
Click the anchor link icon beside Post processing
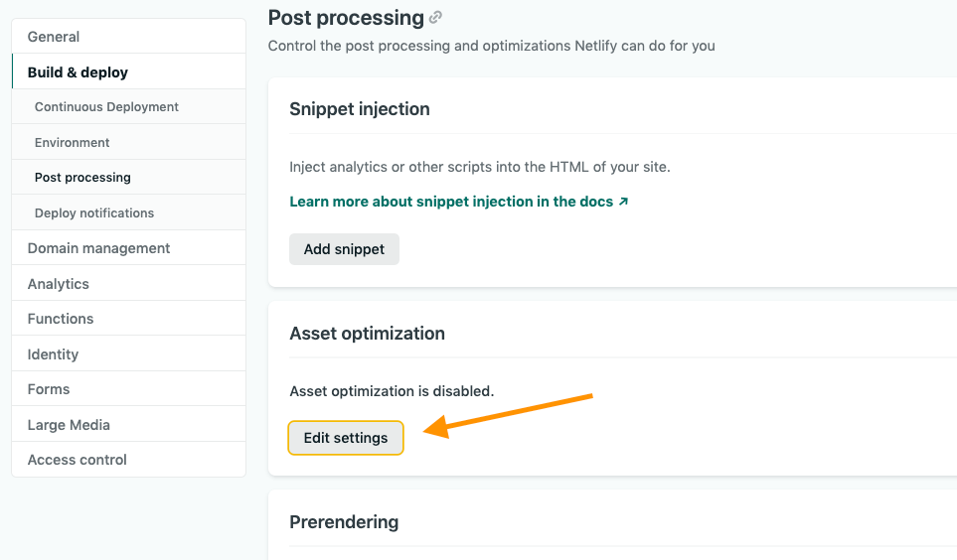click(435, 18)
